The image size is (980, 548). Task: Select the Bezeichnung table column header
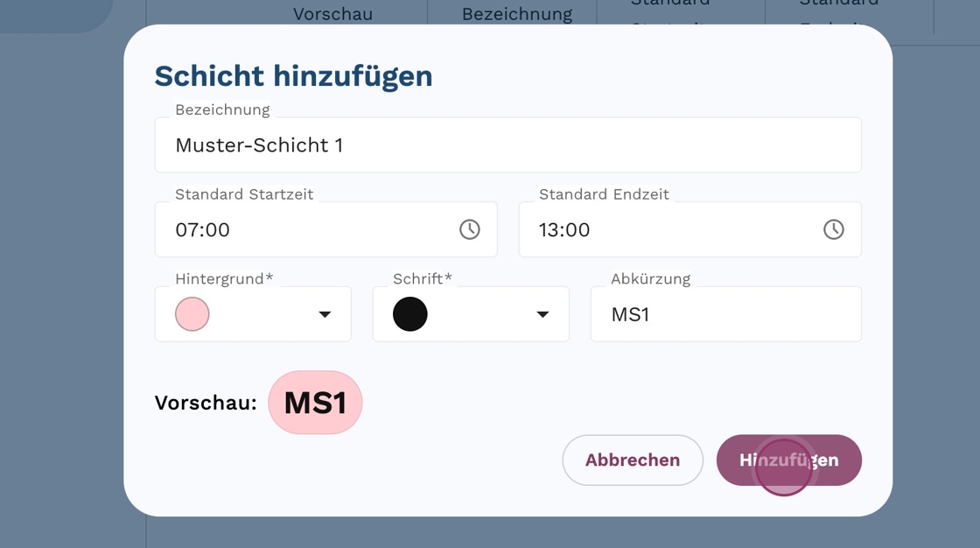pyautogui.click(x=516, y=14)
